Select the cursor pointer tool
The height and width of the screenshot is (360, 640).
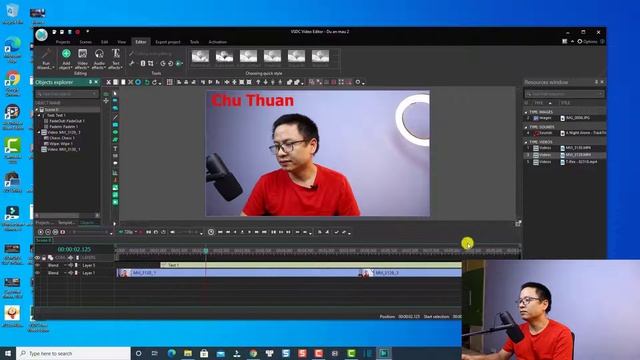pos(115,93)
